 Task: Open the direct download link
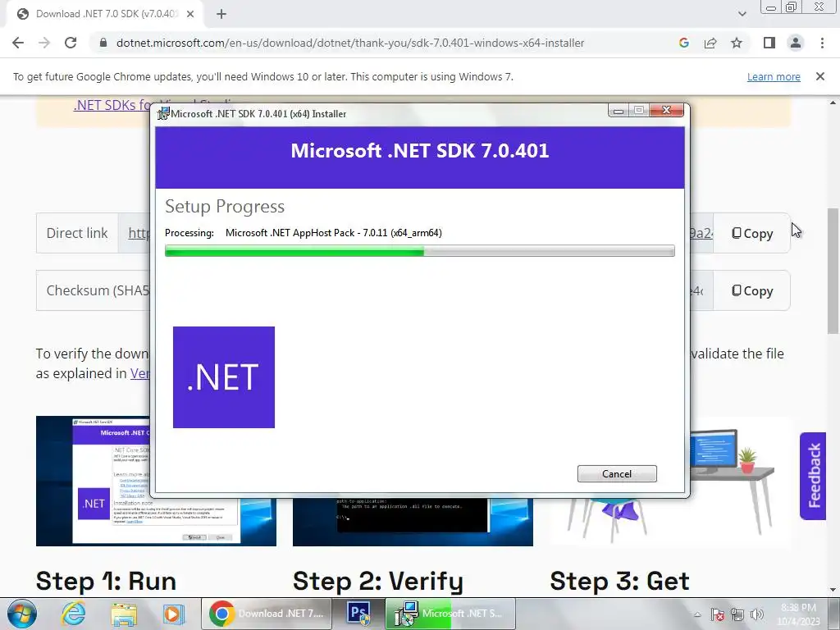point(139,233)
